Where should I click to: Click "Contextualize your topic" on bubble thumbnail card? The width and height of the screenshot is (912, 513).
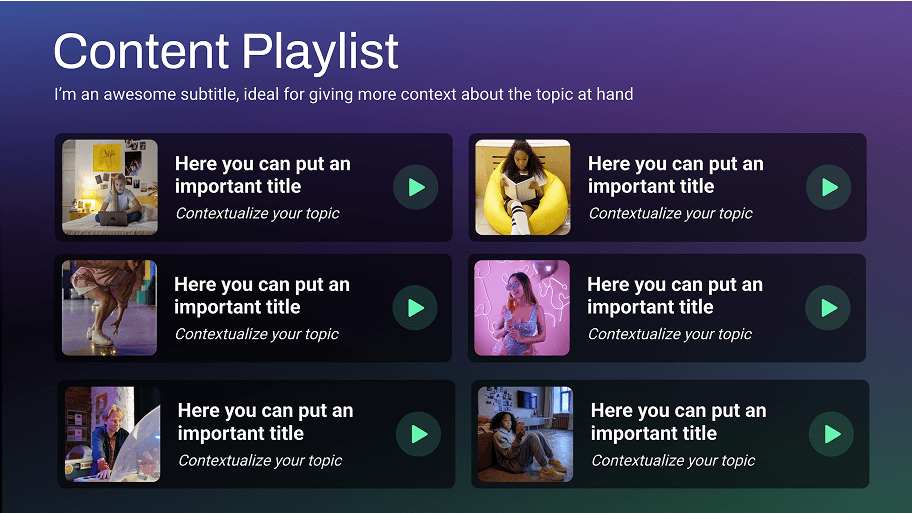coord(260,461)
